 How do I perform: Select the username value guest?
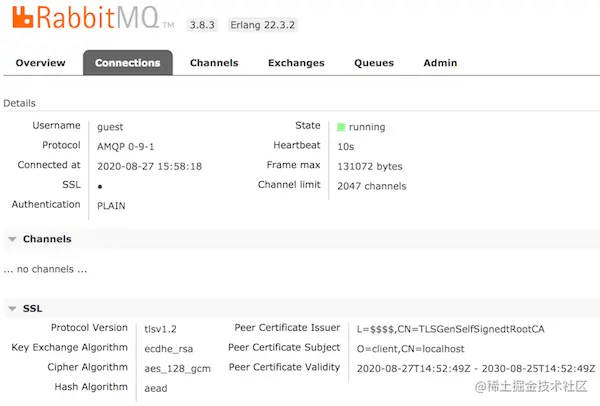[110, 127]
